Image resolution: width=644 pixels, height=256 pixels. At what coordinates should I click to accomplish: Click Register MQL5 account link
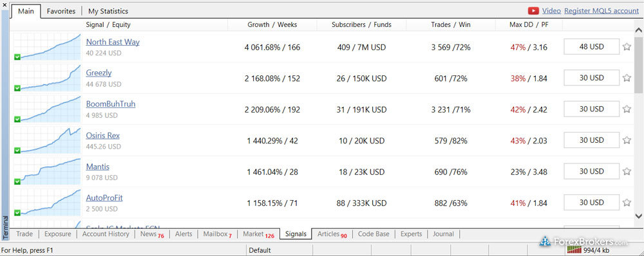tap(601, 11)
